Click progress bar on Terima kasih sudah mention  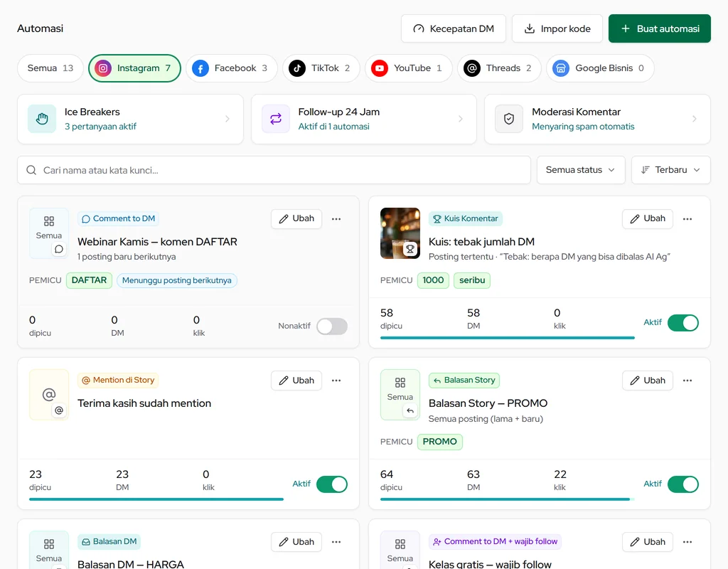(156, 499)
